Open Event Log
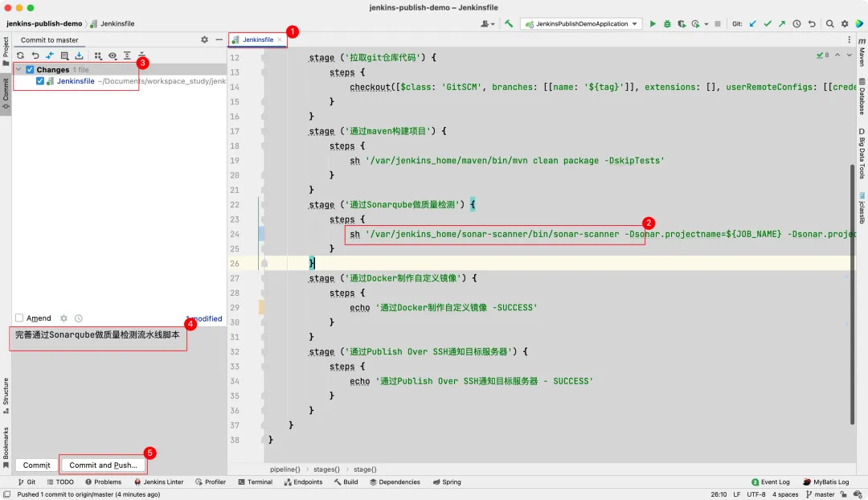Viewport: 868px width, 500px height. tap(771, 482)
